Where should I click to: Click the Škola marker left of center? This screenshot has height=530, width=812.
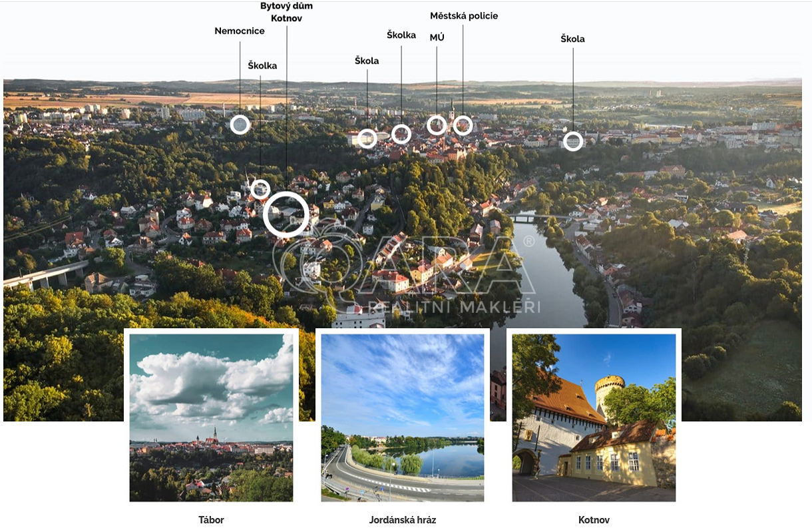[x=367, y=138]
